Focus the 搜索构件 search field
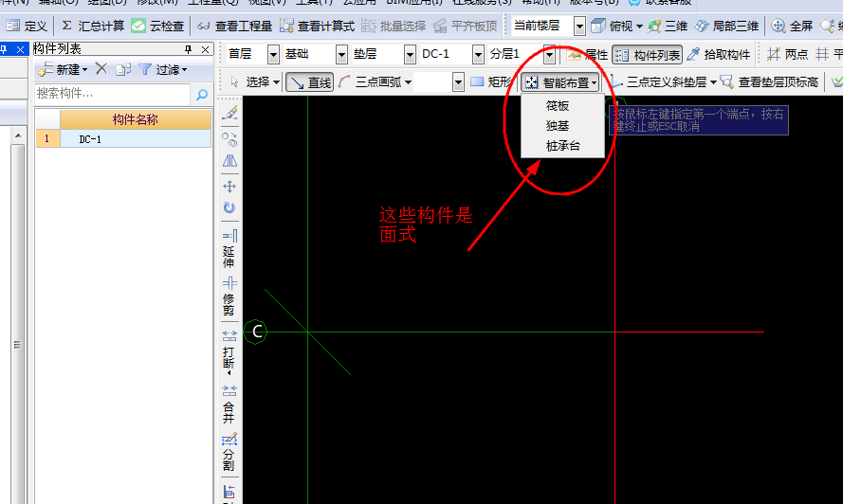Image resolution: width=843 pixels, height=504 pixels. (x=112, y=94)
